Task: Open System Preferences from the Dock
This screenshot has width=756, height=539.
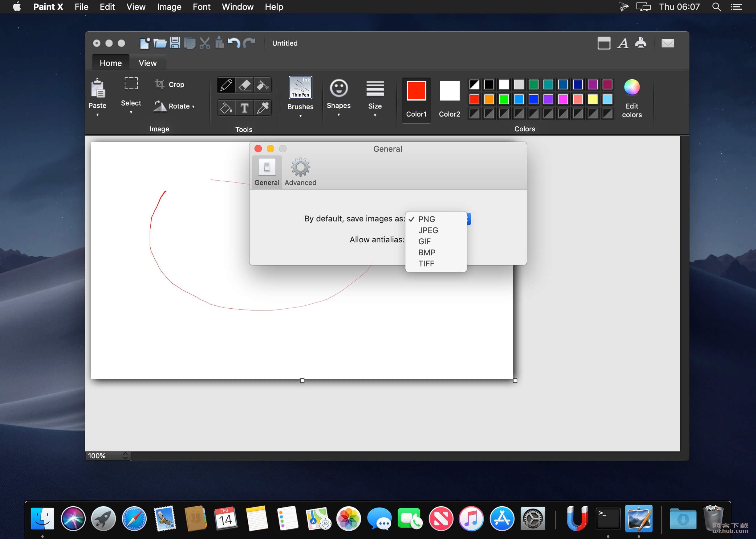Action: pyautogui.click(x=533, y=518)
